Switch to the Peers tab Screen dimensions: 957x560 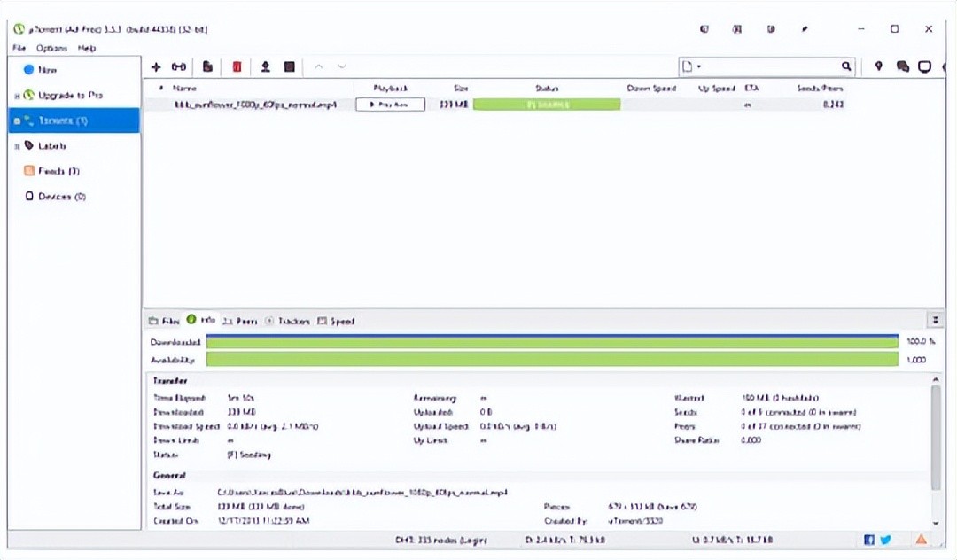239,321
